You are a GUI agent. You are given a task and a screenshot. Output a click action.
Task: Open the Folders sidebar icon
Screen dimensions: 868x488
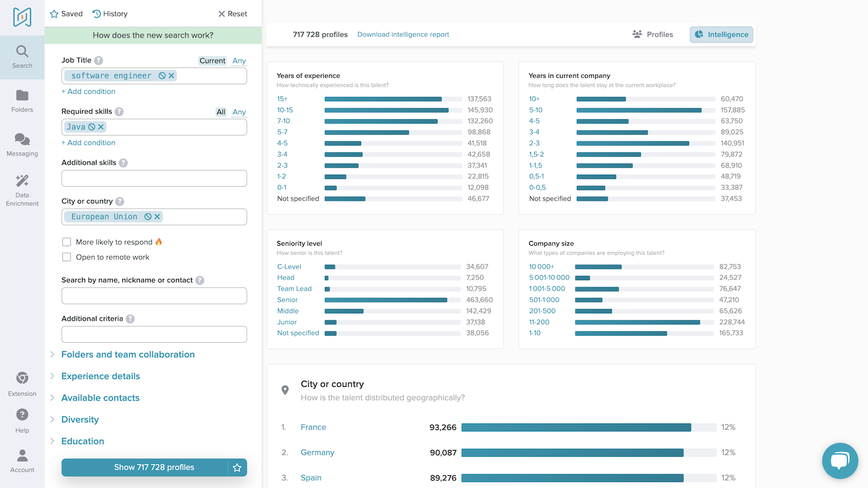click(22, 96)
